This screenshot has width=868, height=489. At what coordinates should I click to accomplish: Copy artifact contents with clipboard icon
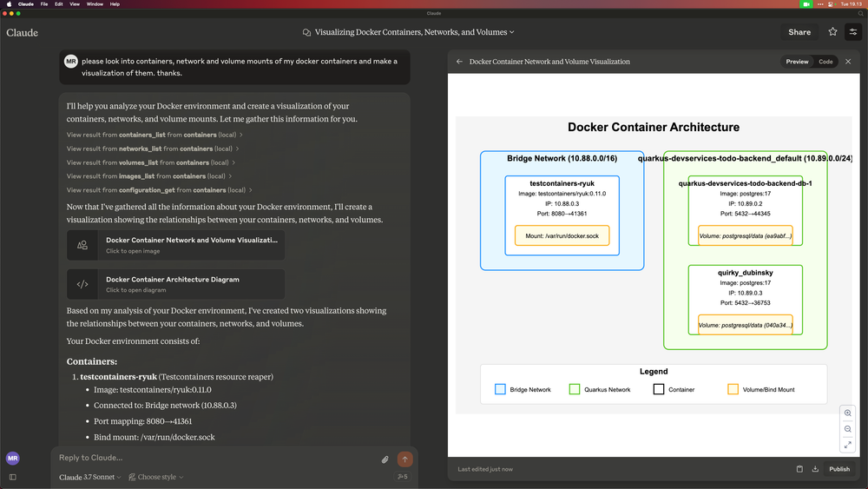coord(799,469)
